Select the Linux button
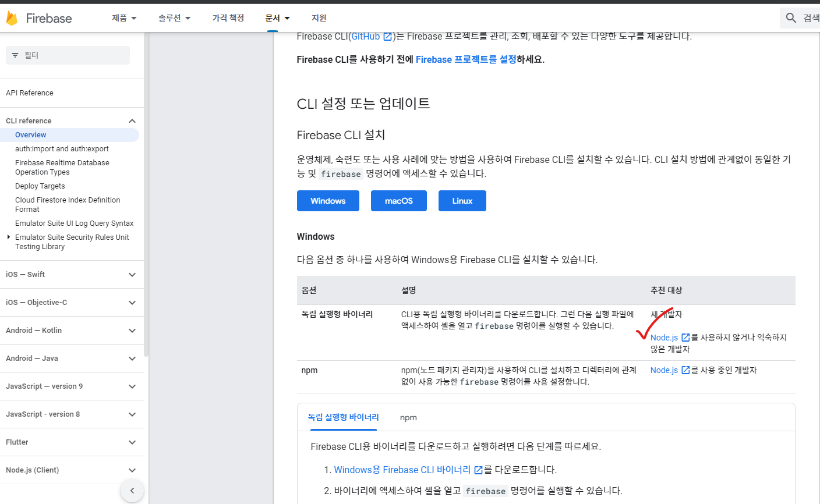820x504 pixels. tap(462, 201)
